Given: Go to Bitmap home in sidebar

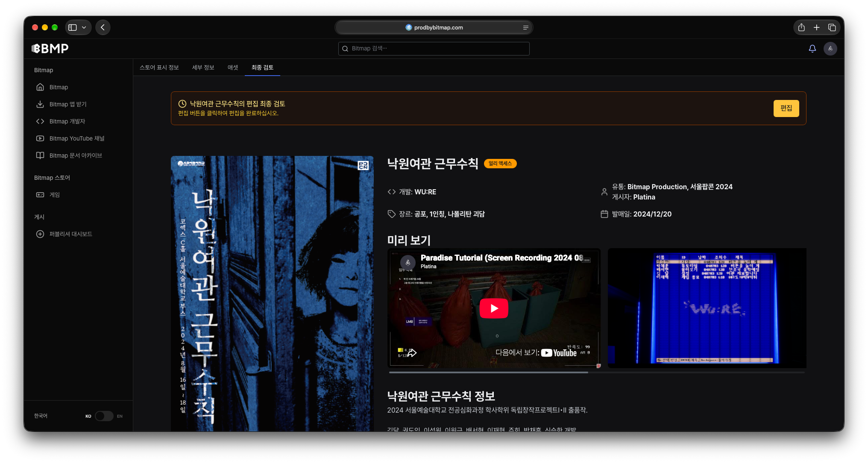Looking at the screenshot, I should point(78,87).
